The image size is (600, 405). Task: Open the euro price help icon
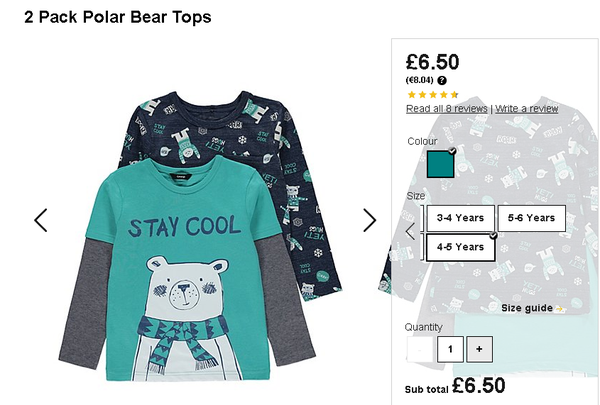[x=442, y=80]
